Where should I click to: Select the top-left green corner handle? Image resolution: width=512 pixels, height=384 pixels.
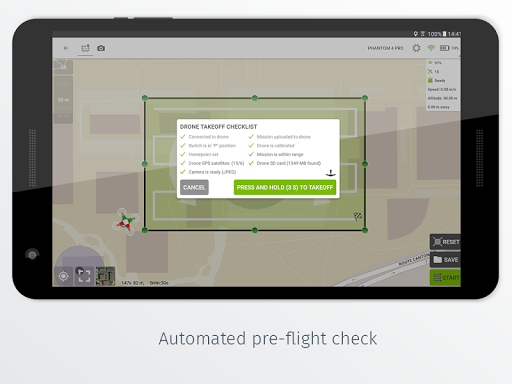click(x=145, y=98)
